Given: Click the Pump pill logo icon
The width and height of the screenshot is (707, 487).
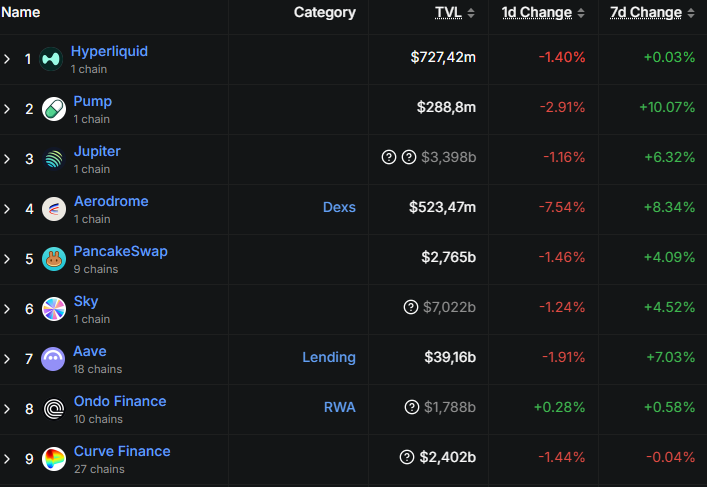Looking at the screenshot, I should click(54, 109).
